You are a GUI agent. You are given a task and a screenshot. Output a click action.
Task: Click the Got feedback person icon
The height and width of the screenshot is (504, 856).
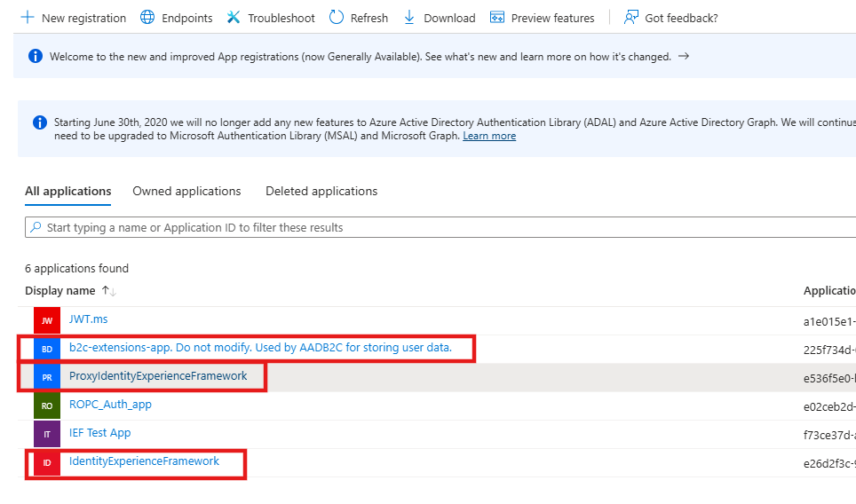coord(631,18)
